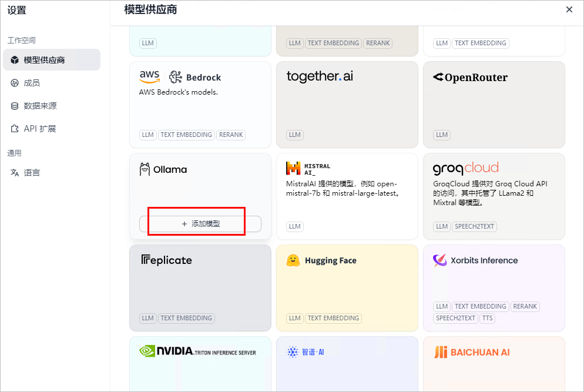Open the 成员 settings section
Screen dimensions: 584x392
(32, 83)
